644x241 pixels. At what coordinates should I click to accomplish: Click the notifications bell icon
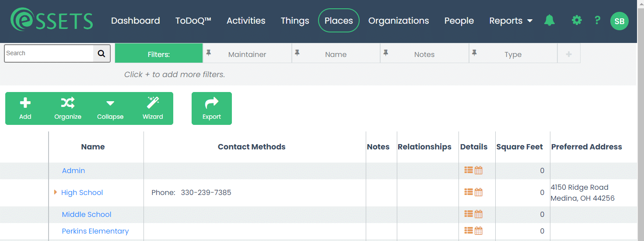(x=549, y=20)
